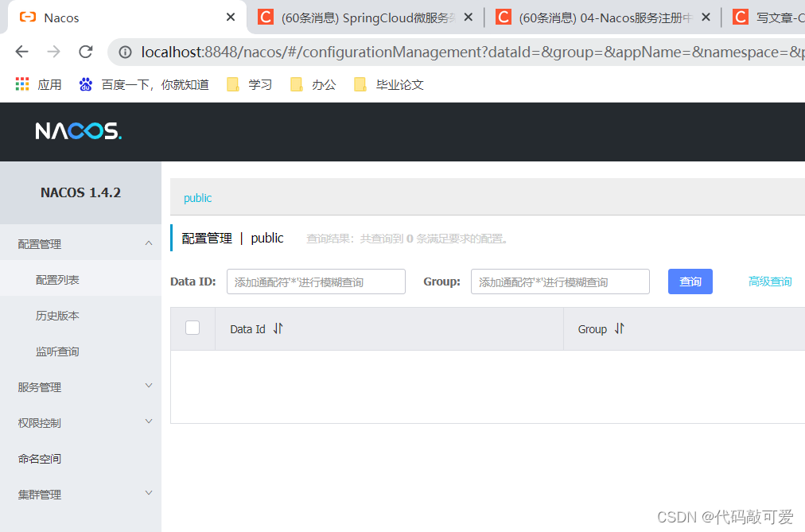The width and height of the screenshot is (805, 532).
Task: Open the 办公 bookmark folder
Action: [313, 84]
